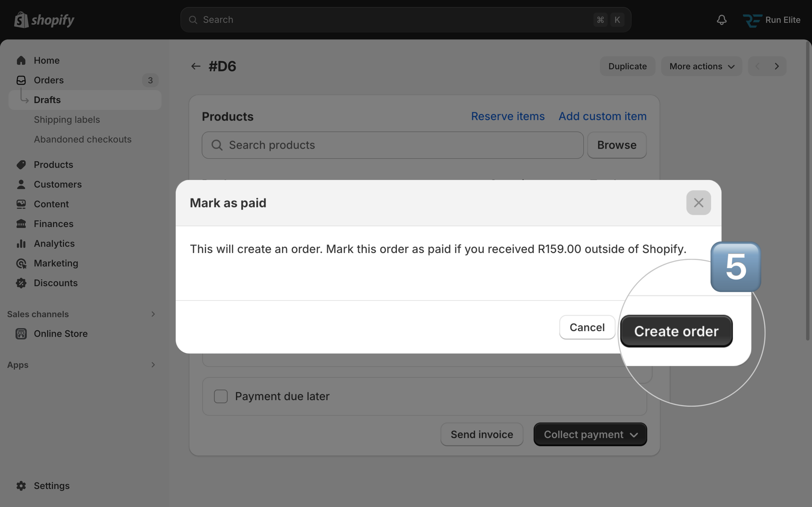Click the Add custom item link

tap(602, 116)
